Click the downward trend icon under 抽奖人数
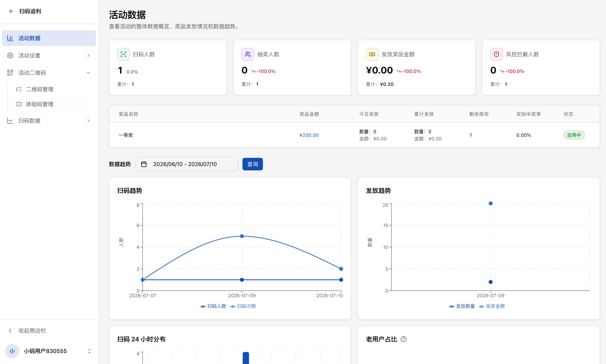606x364 pixels. click(x=253, y=71)
